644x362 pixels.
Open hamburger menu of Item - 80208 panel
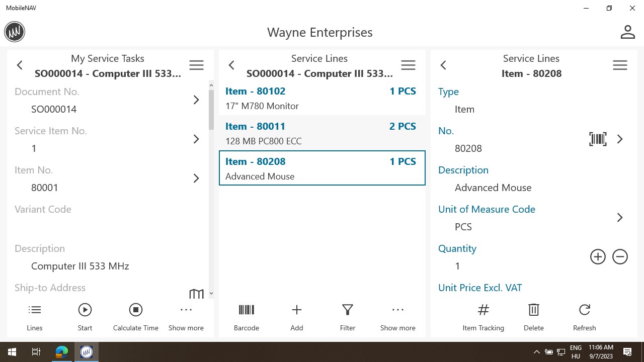coord(620,65)
